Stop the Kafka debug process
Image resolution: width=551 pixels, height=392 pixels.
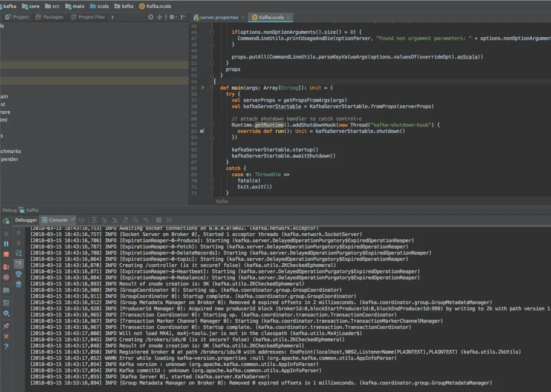click(x=6, y=254)
